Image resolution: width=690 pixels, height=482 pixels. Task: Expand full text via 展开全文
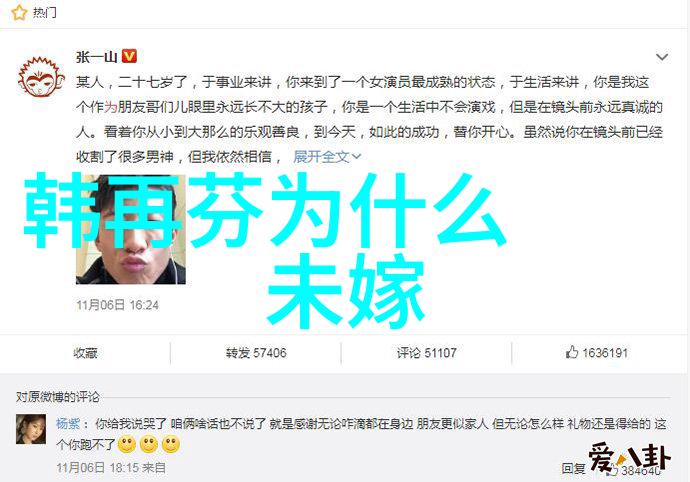pyautogui.click(x=321, y=156)
